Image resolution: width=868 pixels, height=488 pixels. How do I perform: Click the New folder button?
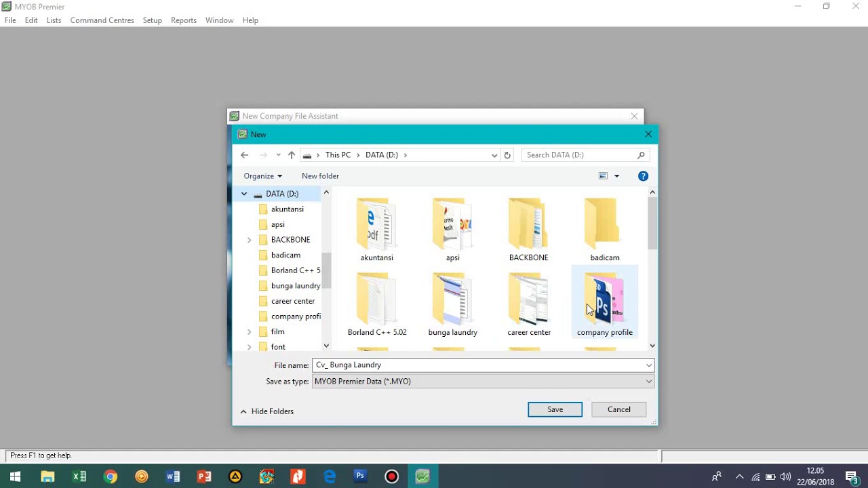tap(320, 176)
